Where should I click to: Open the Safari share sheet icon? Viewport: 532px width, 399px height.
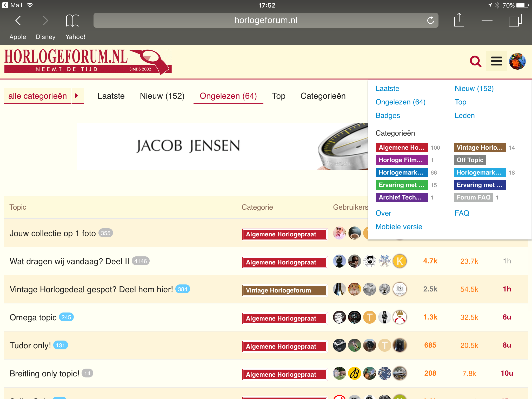[x=459, y=20]
